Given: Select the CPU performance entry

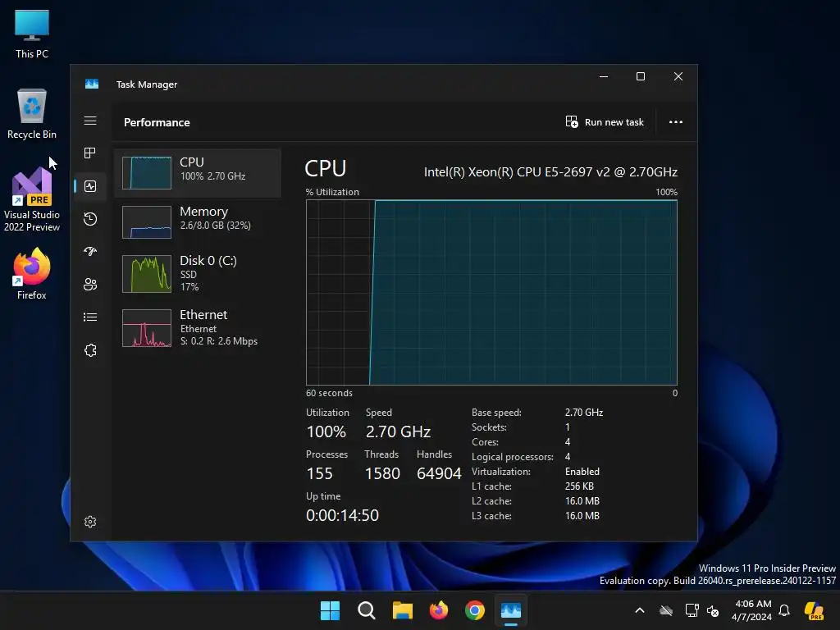Looking at the screenshot, I should click(198, 172).
